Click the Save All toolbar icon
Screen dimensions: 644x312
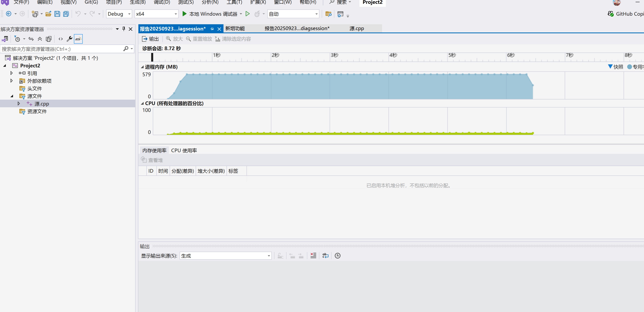pyautogui.click(x=66, y=14)
